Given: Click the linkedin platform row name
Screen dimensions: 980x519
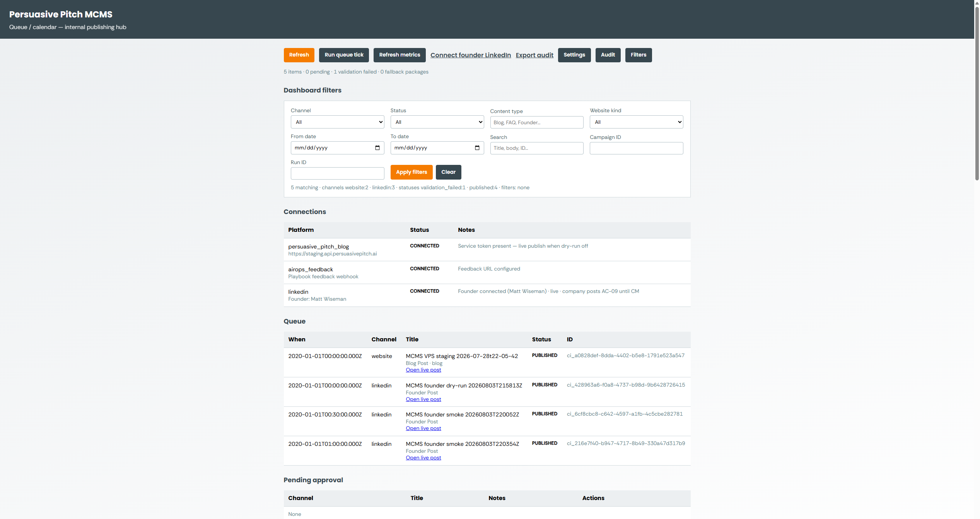Looking at the screenshot, I should 298,292.
